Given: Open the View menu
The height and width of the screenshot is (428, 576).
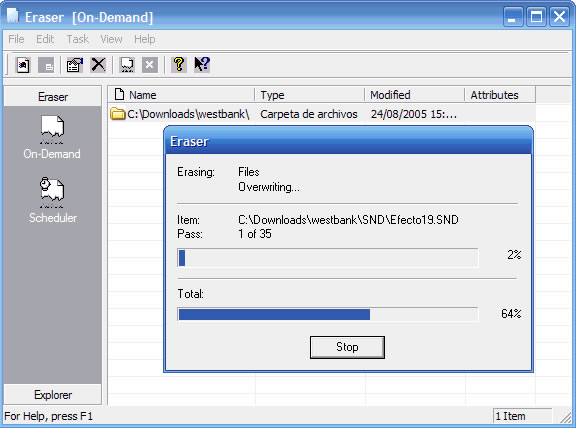Looking at the screenshot, I should [111, 39].
